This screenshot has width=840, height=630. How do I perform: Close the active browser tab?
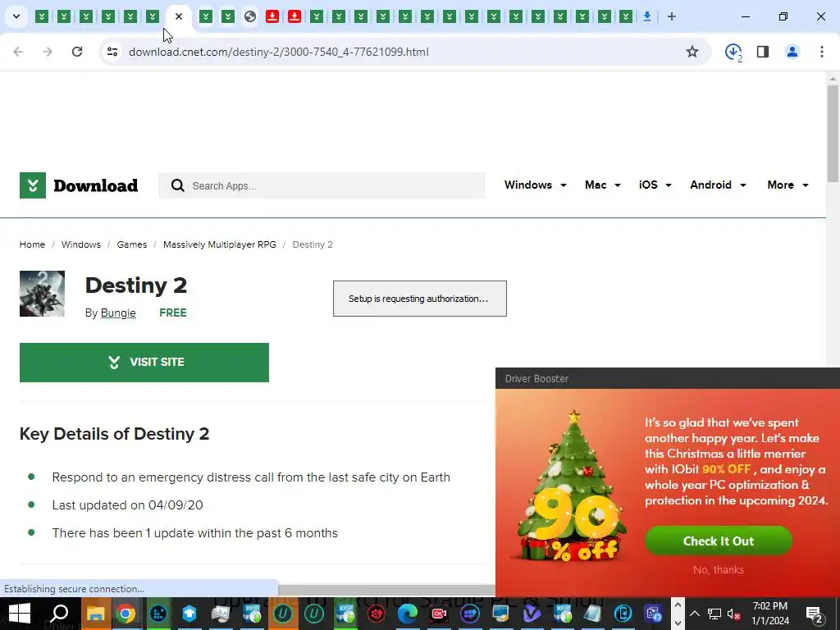[179, 16]
